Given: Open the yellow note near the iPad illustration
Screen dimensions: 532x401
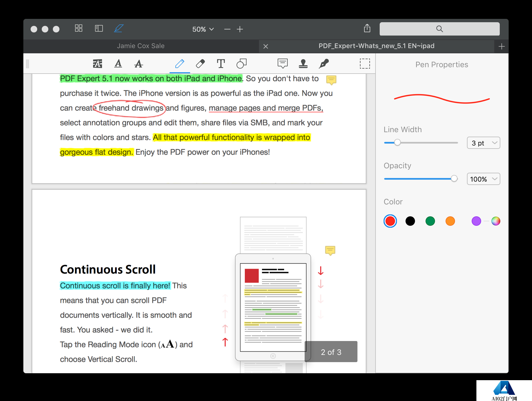Looking at the screenshot, I should 330,251.
